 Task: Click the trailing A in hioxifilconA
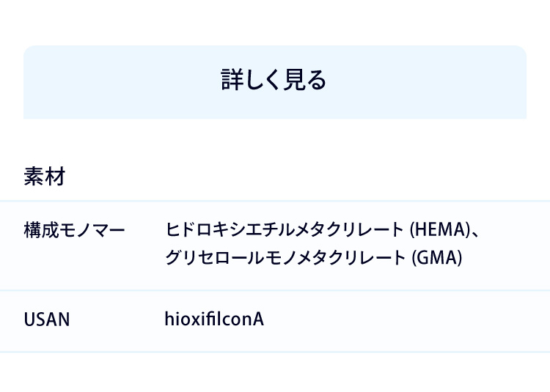click(258, 319)
